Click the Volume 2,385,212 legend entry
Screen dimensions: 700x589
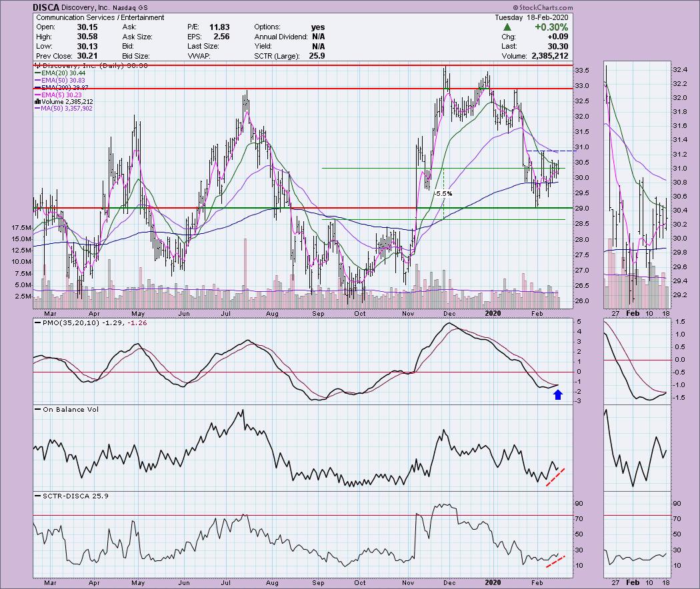tap(64, 102)
